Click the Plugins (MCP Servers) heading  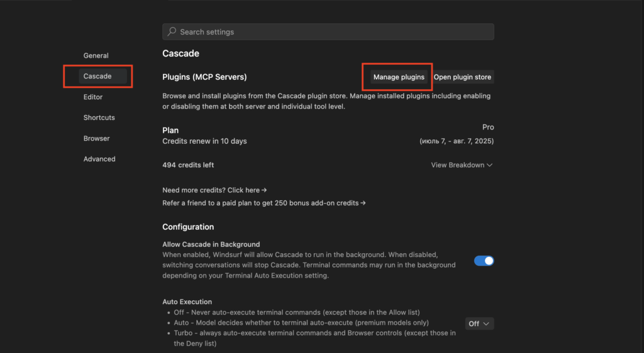pos(204,77)
